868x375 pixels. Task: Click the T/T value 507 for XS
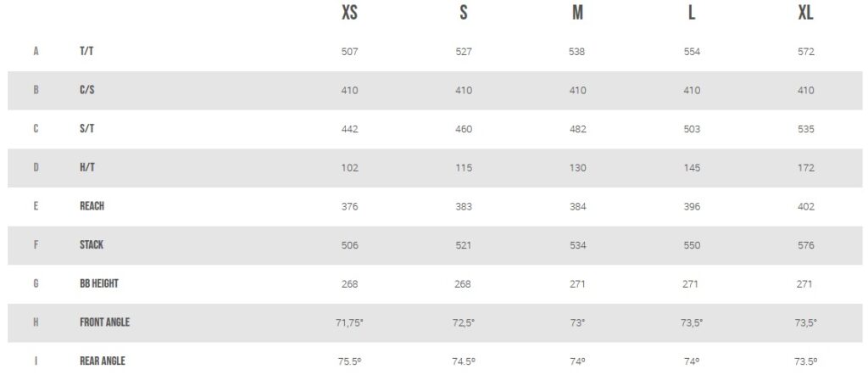coord(349,52)
